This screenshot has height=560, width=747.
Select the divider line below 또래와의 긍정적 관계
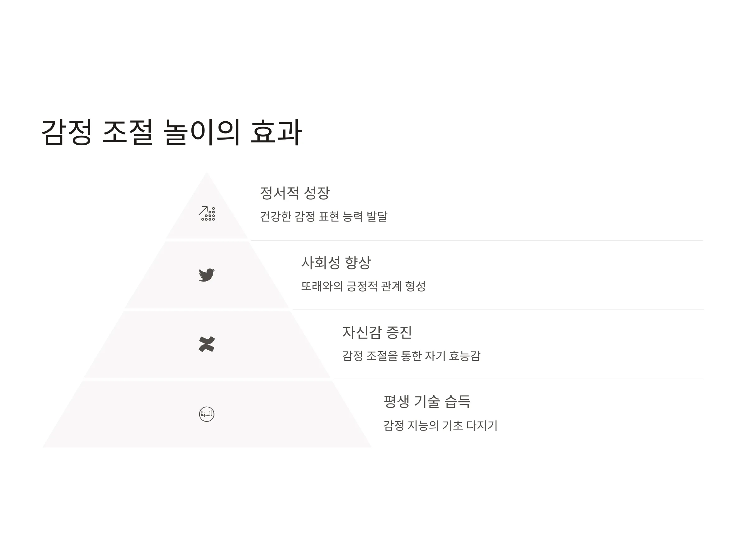tap(498, 310)
